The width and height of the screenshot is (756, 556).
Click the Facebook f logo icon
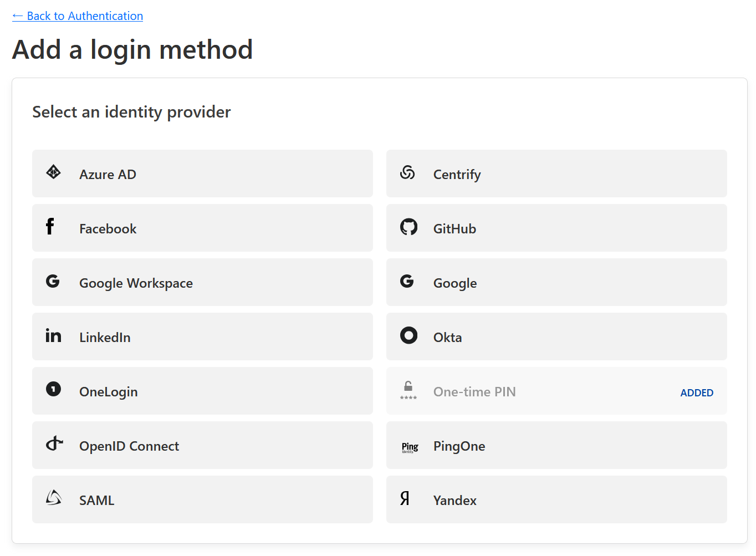coord(50,226)
